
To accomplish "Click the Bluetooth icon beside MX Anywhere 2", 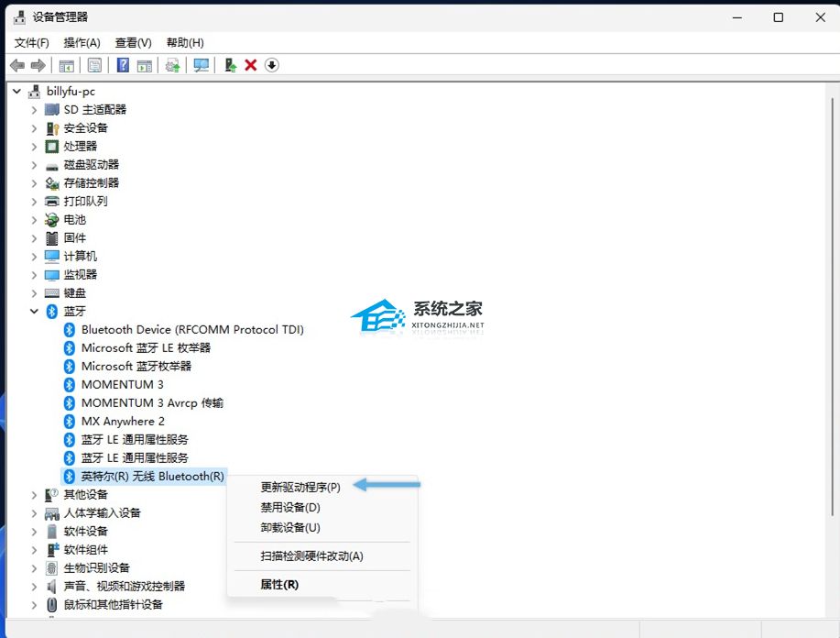I will [x=69, y=421].
